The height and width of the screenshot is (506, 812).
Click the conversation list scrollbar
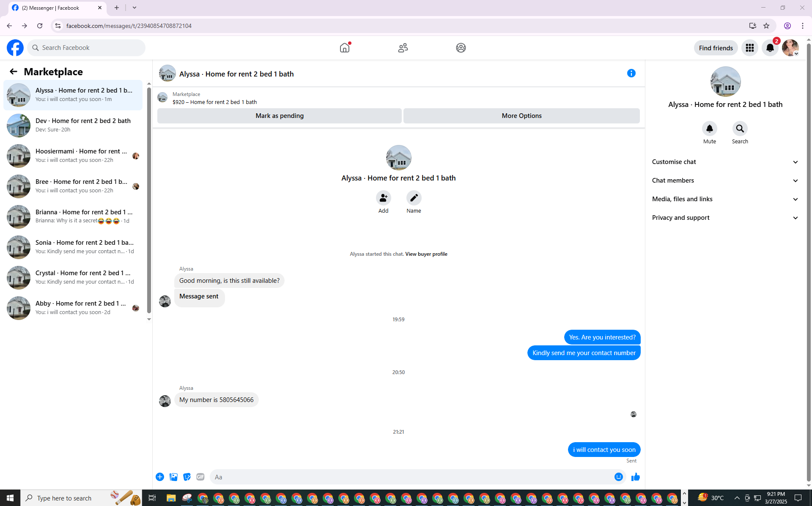point(149,200)
